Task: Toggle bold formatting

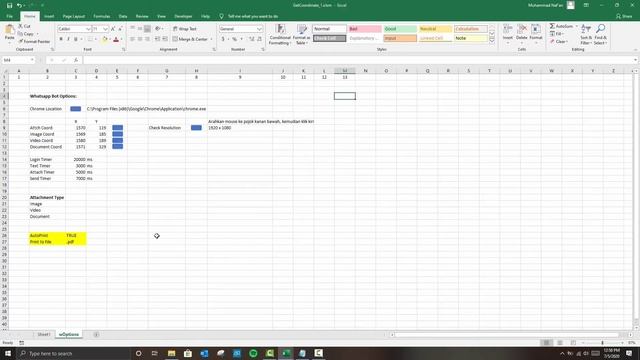Action: (x=61, y=39)
